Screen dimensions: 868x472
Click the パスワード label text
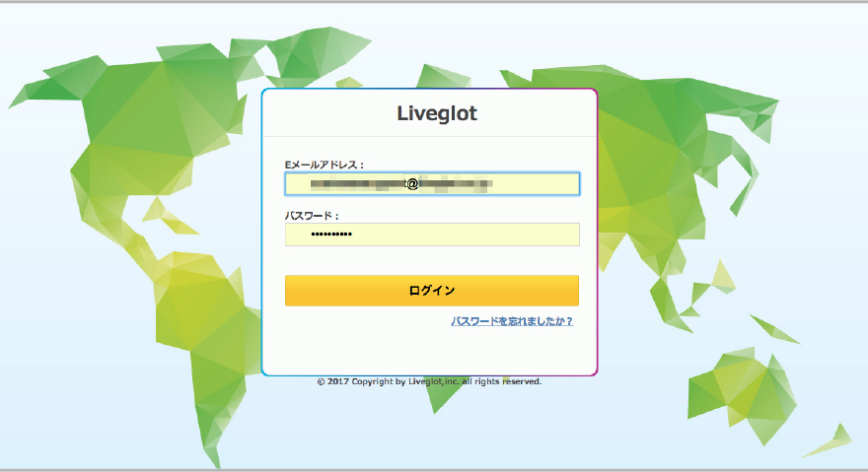311,216
